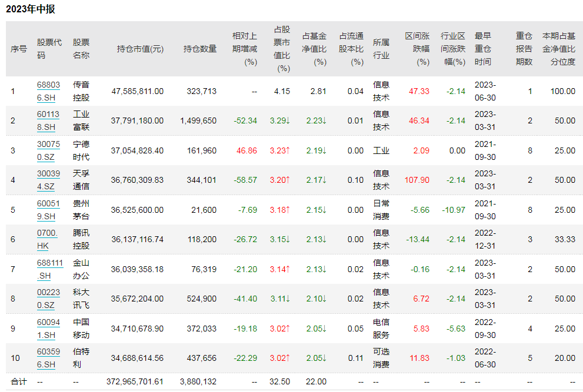Open stock code link 300394.SZ
Viewport: 583px width, 392px height.
coord(48,180)
